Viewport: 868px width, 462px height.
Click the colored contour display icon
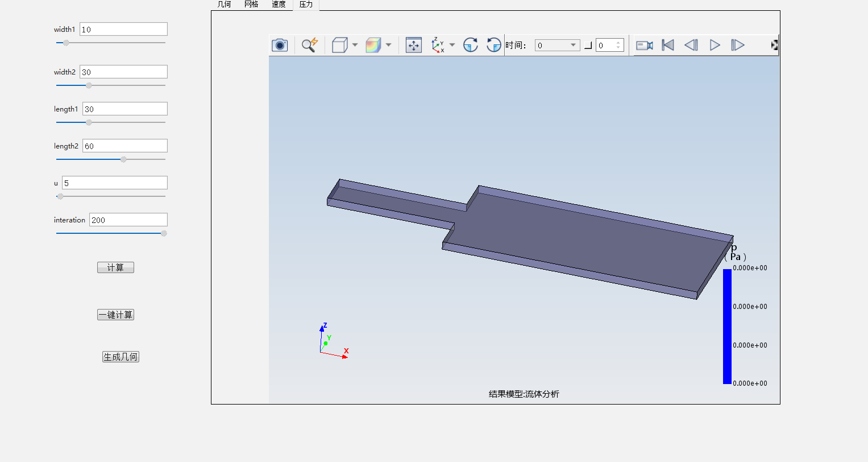click(373, 45)
